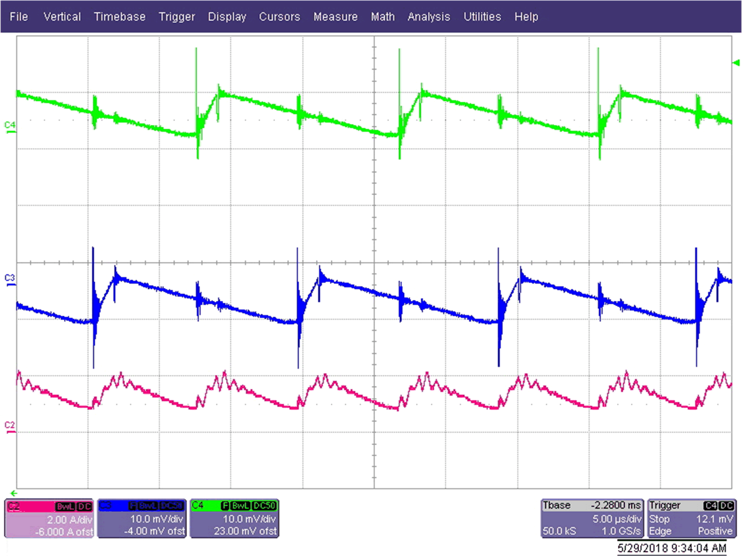Open the Utilities menu

482,17
